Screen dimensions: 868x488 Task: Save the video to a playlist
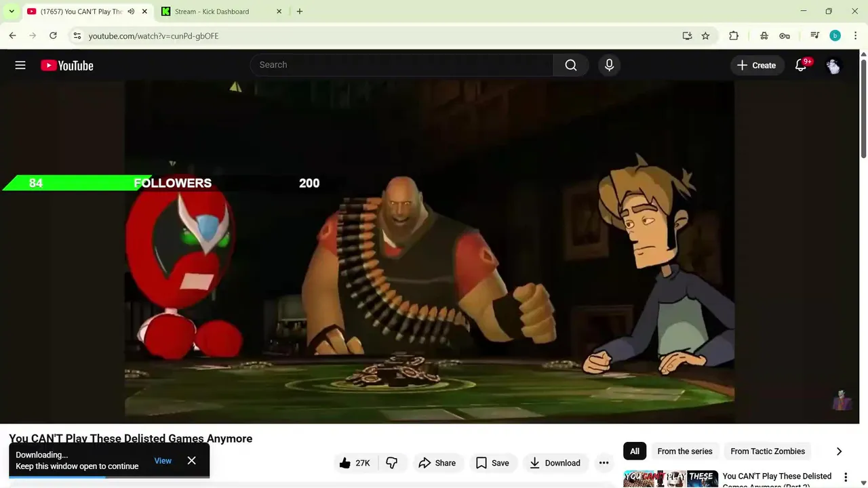click(492, 463)
